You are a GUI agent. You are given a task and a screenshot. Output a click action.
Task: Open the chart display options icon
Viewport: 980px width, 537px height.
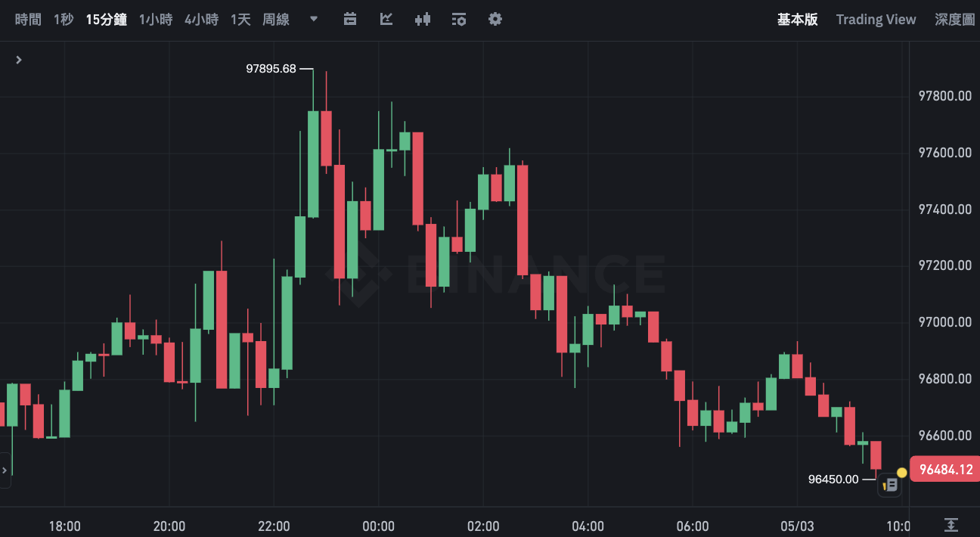tap(459, 20)
